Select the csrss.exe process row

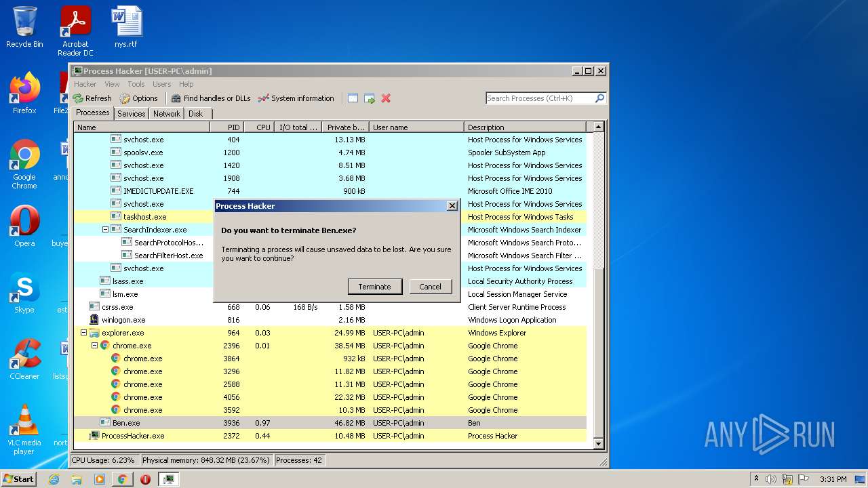[330, 307]
